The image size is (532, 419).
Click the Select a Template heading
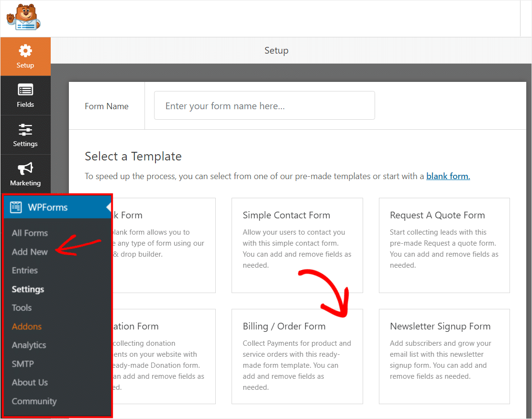[133, 157]
